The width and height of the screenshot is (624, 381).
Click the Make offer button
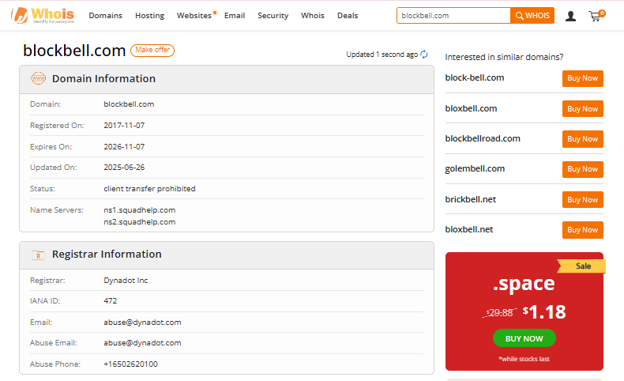(152, 50)
